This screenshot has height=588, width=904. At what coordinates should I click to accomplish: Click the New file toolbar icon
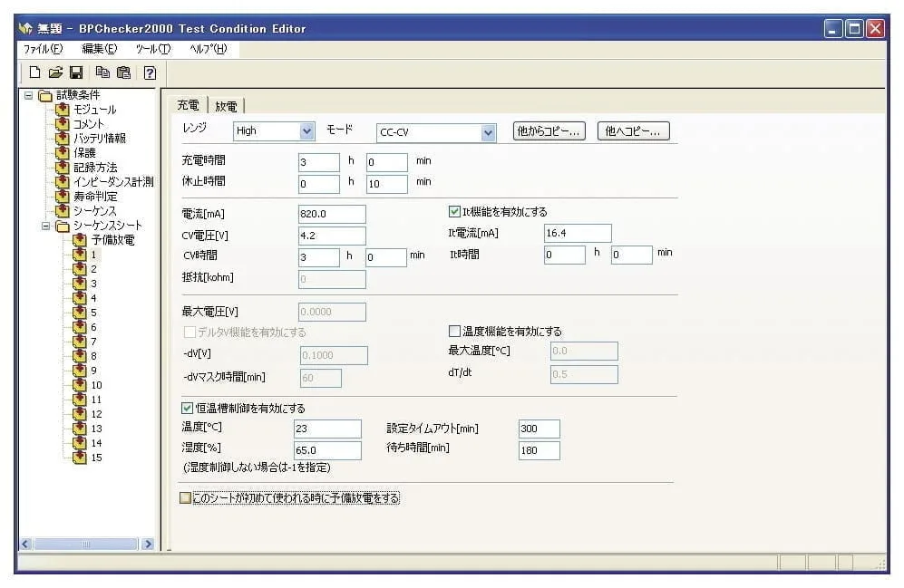[34, 72]
